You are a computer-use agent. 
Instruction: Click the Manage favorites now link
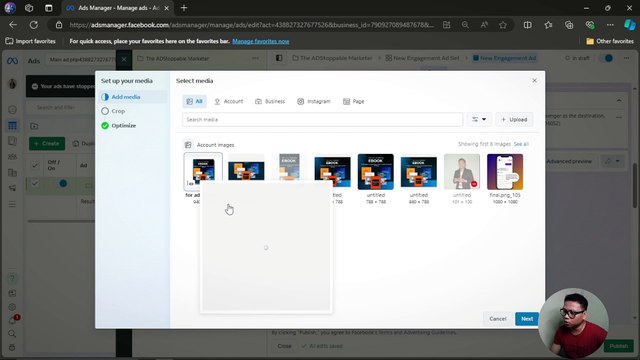click(x=261, y=41)
